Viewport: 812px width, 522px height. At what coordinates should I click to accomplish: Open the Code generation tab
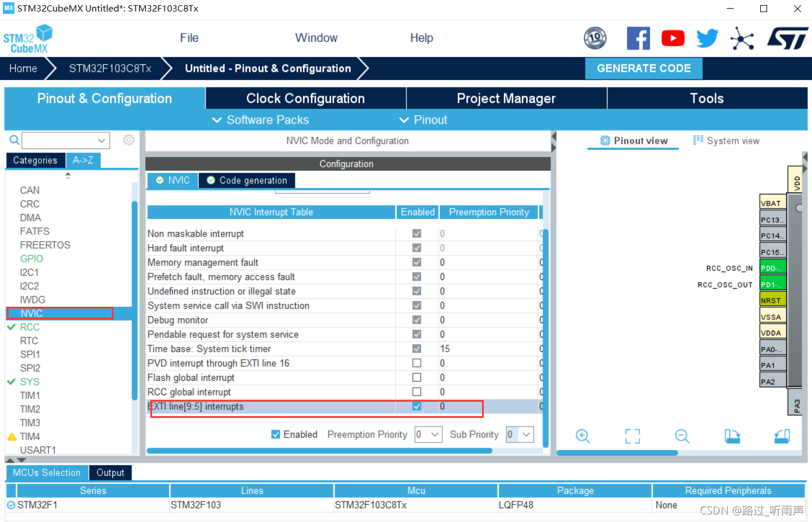[x=247, y=181]
